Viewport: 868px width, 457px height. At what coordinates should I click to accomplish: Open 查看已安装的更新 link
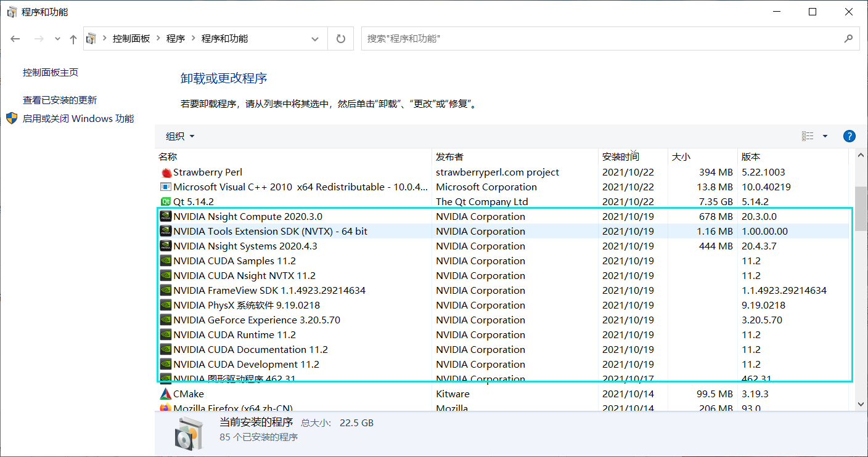pyautogui.click(x=60, y=100)
